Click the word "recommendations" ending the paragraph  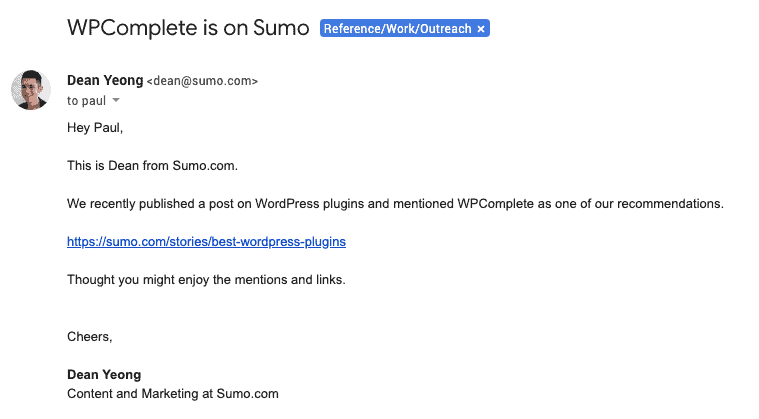click(x=670, y=204)
